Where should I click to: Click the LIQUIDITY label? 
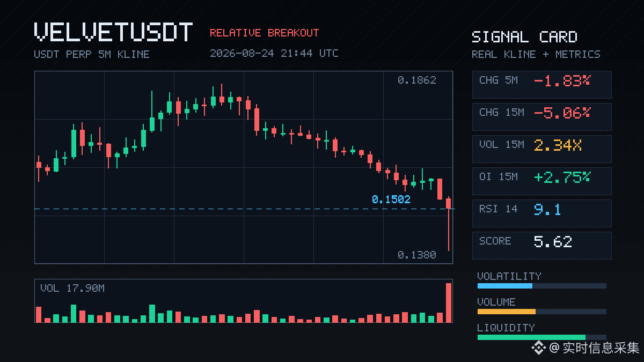(506, 328)
